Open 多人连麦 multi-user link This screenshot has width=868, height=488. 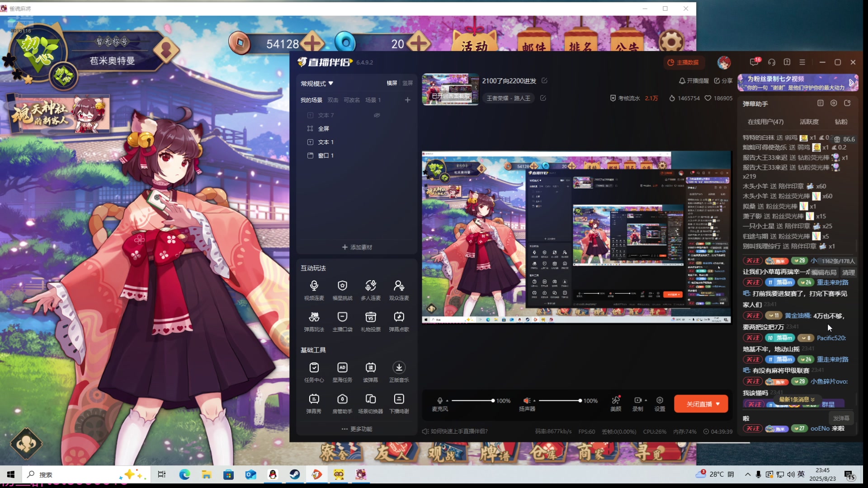point(371,290)
